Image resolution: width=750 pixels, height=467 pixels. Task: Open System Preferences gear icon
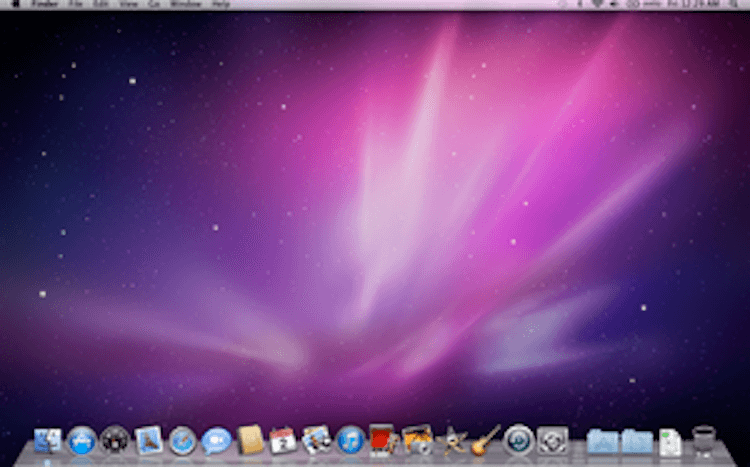tap(552, 440)
